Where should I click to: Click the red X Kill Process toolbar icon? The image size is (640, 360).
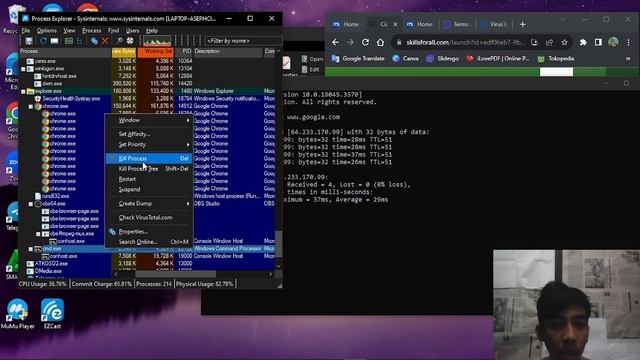(x=105, y=41)
